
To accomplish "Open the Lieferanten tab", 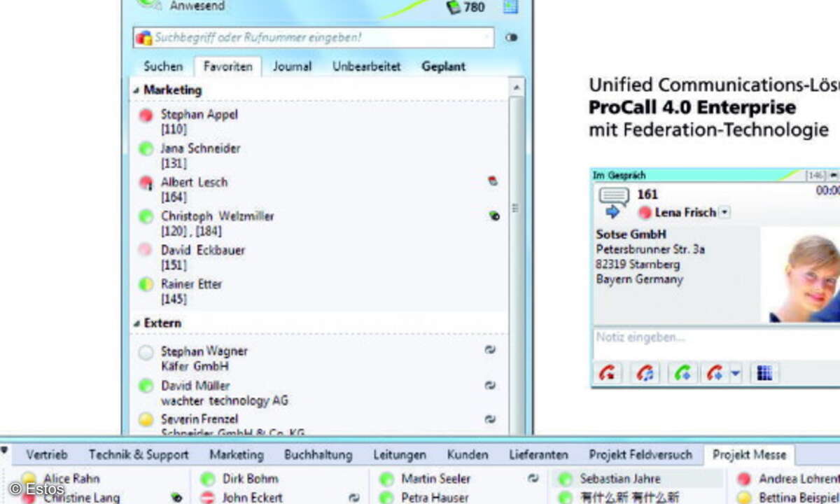I will coord(539,455).
